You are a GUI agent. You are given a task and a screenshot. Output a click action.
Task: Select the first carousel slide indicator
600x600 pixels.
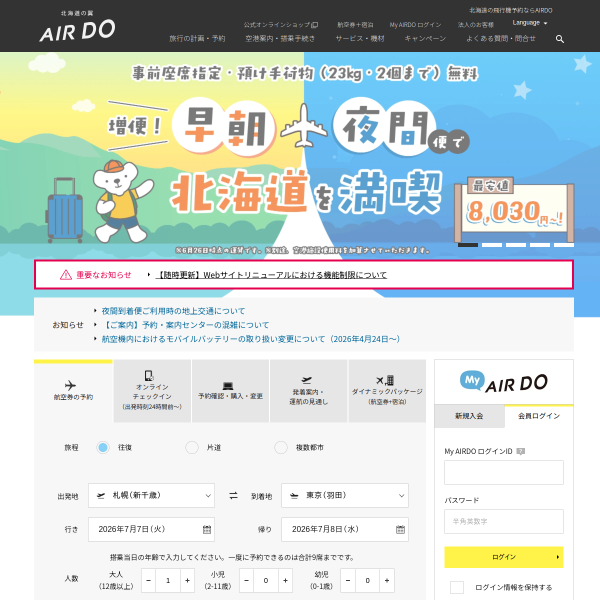468,245
